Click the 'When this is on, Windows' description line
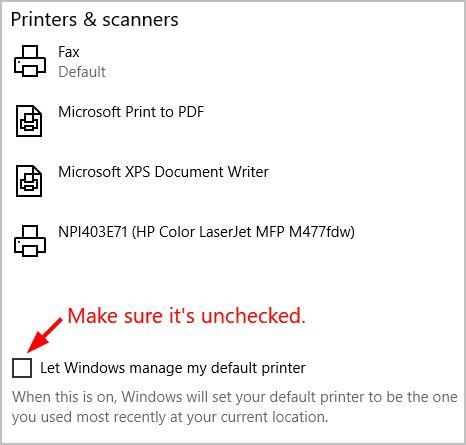Screen dimensions: 466x445 click(x=235, y=397)
